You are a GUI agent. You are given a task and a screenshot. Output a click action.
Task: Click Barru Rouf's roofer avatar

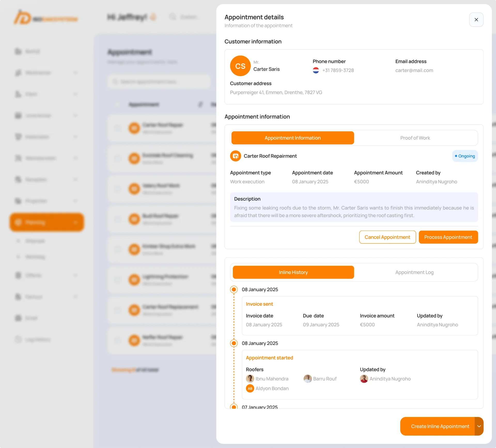[307, 379]
